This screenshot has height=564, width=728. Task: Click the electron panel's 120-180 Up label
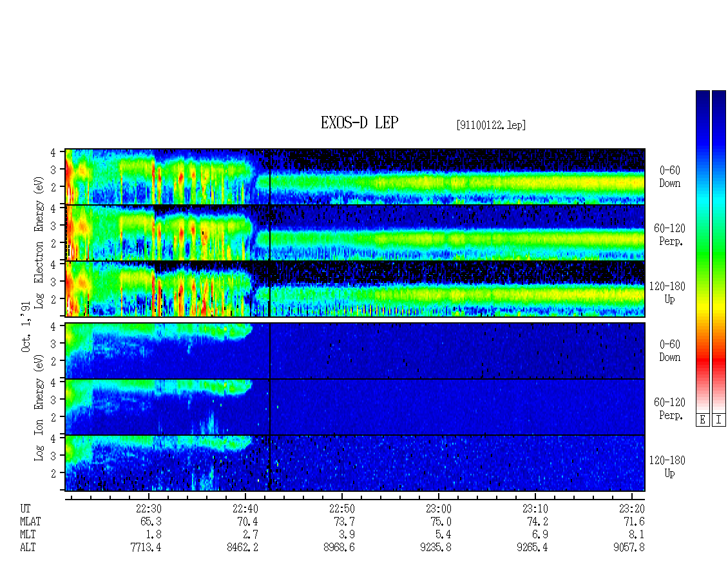tap(667, 293)
